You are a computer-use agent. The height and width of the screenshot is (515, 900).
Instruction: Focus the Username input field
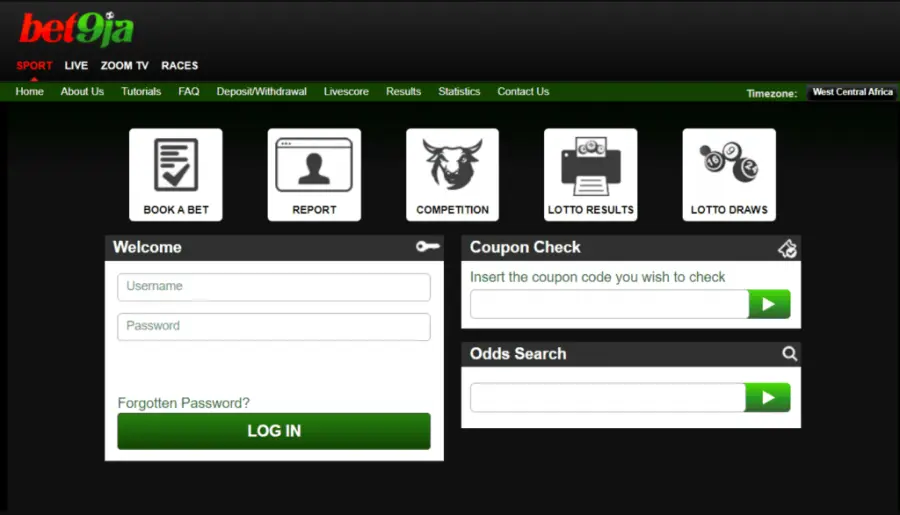(273, 287)
